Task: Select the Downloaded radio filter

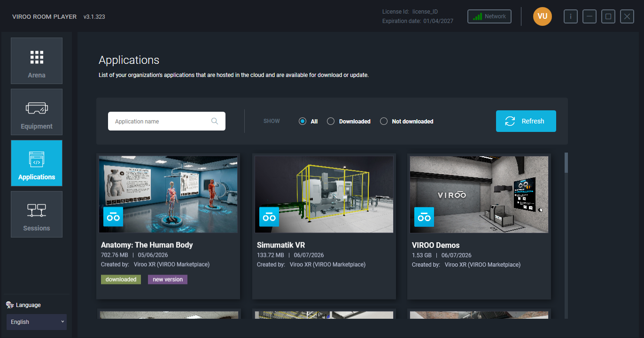Action: 331,121
